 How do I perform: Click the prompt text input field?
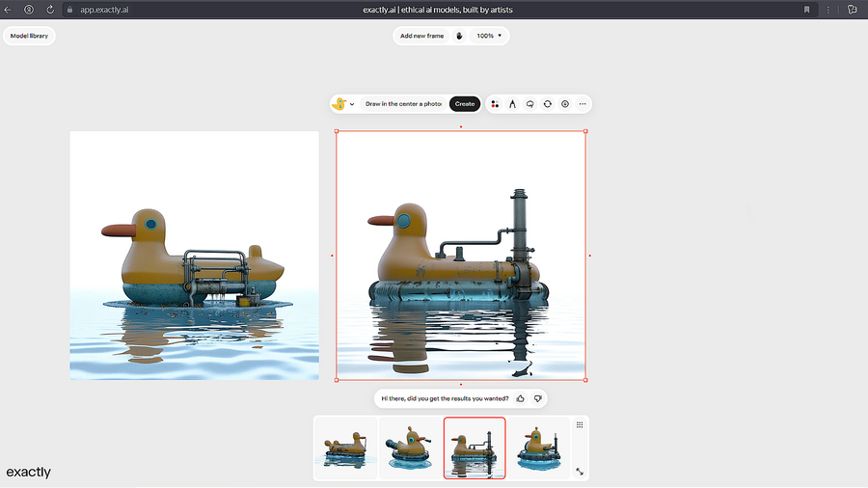click(405, 104)
